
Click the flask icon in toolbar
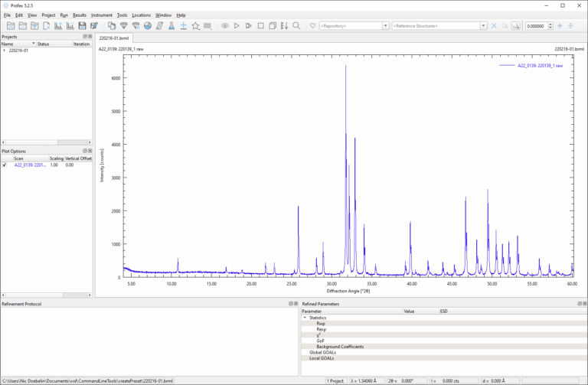tap(171, 26)
